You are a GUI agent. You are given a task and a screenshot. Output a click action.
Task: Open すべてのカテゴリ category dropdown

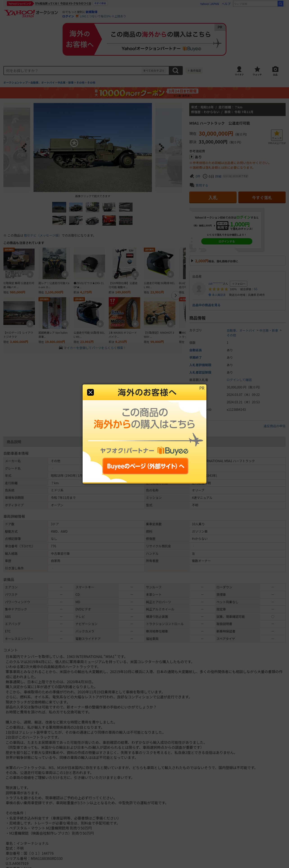coord(154,71)
